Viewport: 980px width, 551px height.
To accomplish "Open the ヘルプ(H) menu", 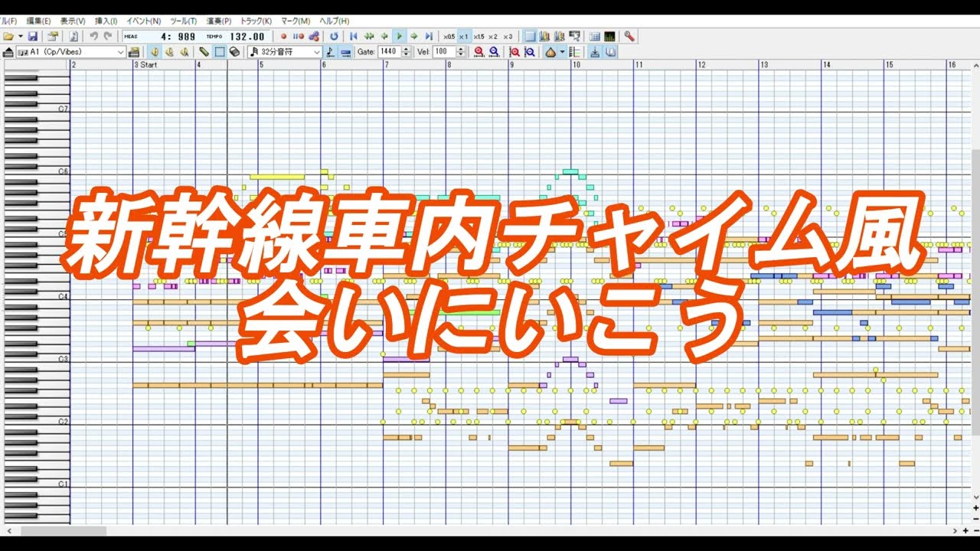I will pos(334,21).
